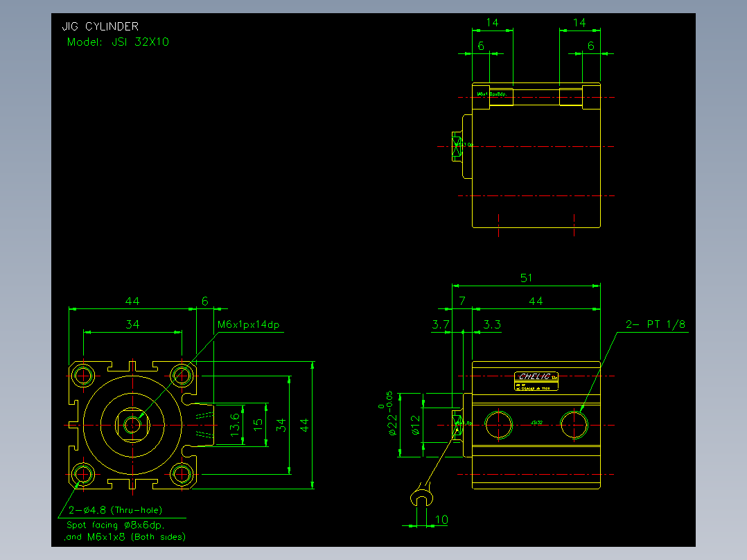The image size is (747, 560).
Task: Select the "10" wrench width dimension
Action: pos(441,520)
